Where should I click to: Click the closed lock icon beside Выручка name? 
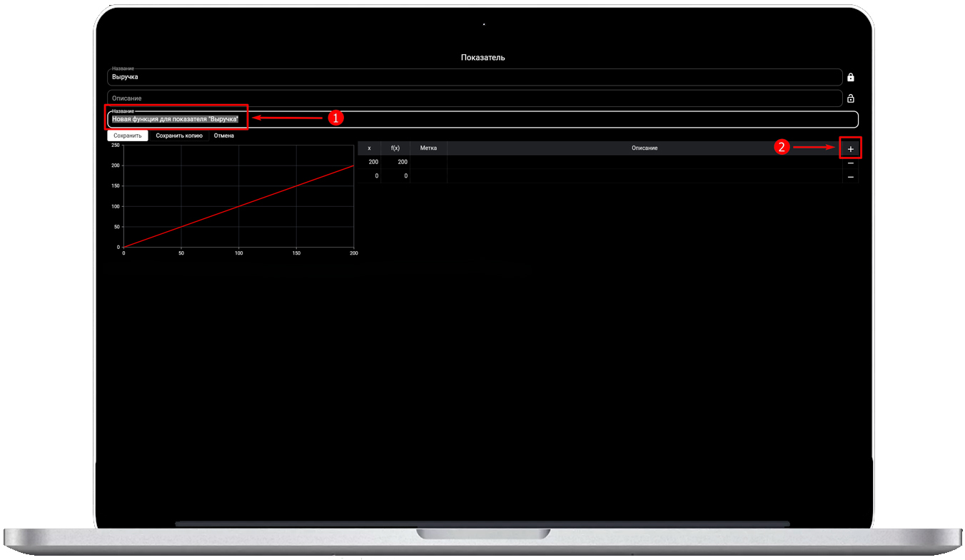tap(850, 77)
